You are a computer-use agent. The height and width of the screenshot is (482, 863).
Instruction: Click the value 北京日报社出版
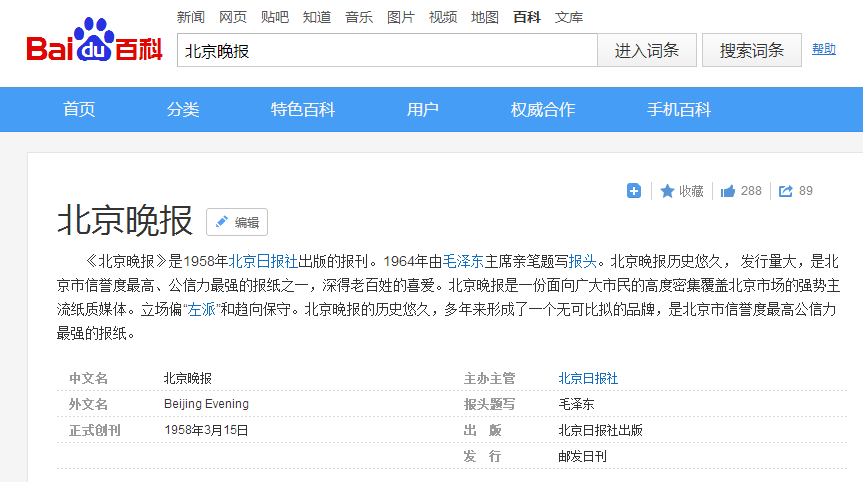click(x=600, y=430)
